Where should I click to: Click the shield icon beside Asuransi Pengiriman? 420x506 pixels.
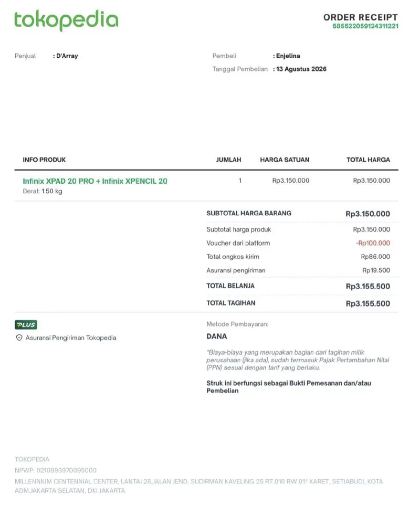click(x=19, y=338)
